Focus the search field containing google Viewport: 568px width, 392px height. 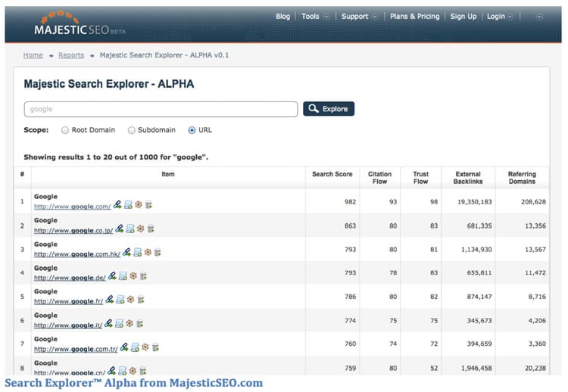161,109
